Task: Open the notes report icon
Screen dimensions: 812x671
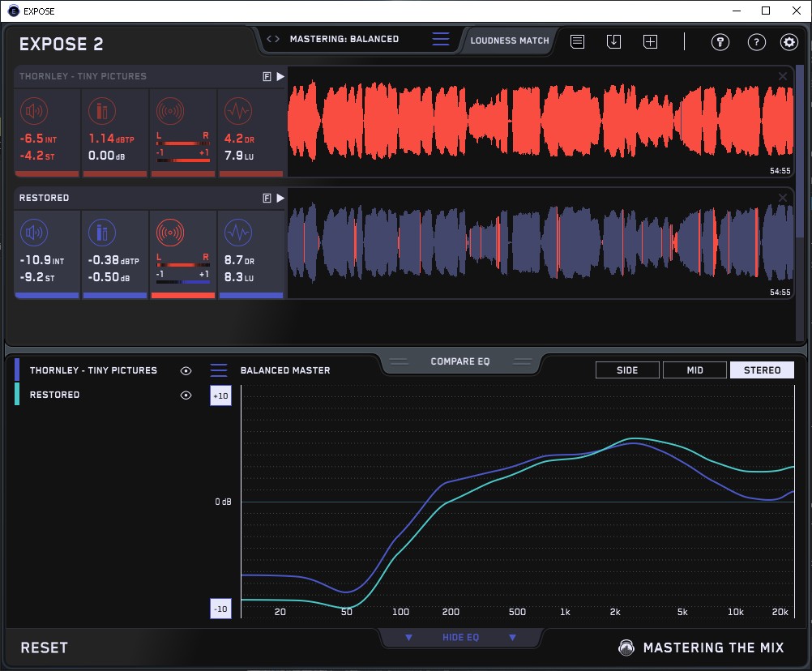Action: click(577, 41)
